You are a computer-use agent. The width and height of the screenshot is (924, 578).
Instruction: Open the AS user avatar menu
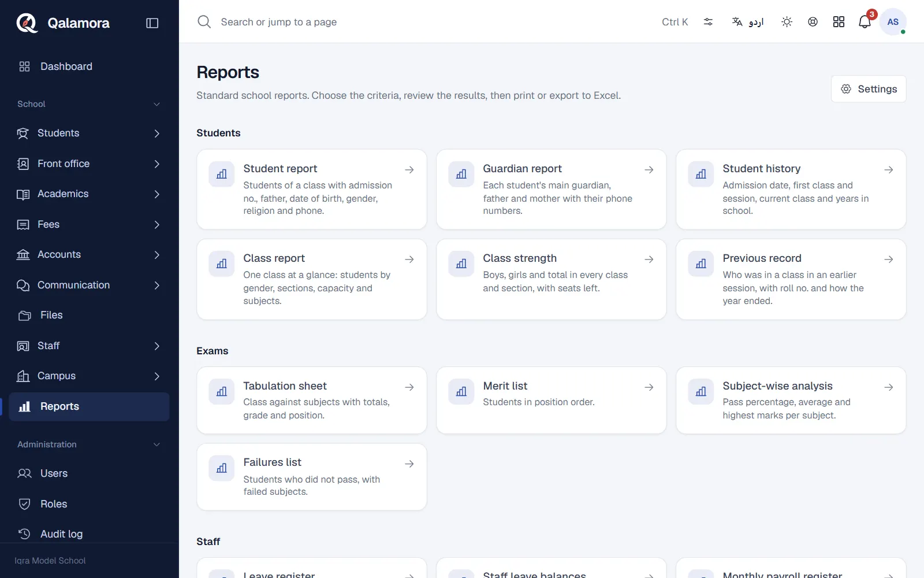[893, 22]
